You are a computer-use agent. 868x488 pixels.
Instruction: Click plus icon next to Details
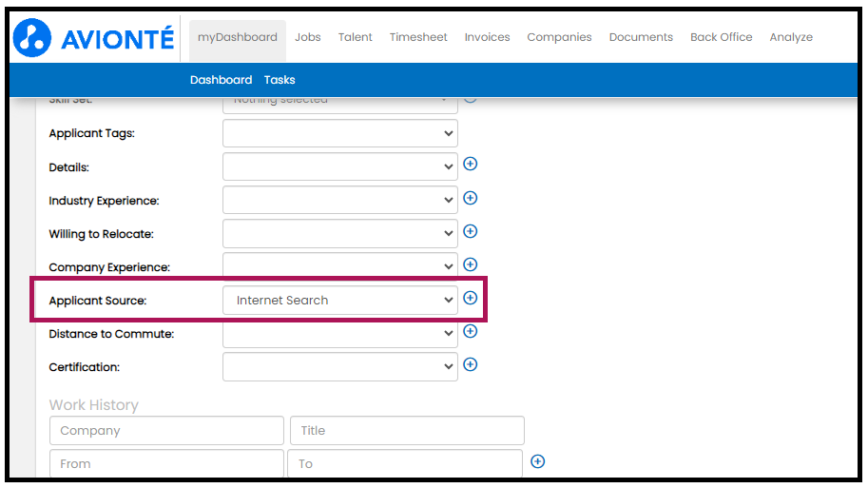[470, 165]
